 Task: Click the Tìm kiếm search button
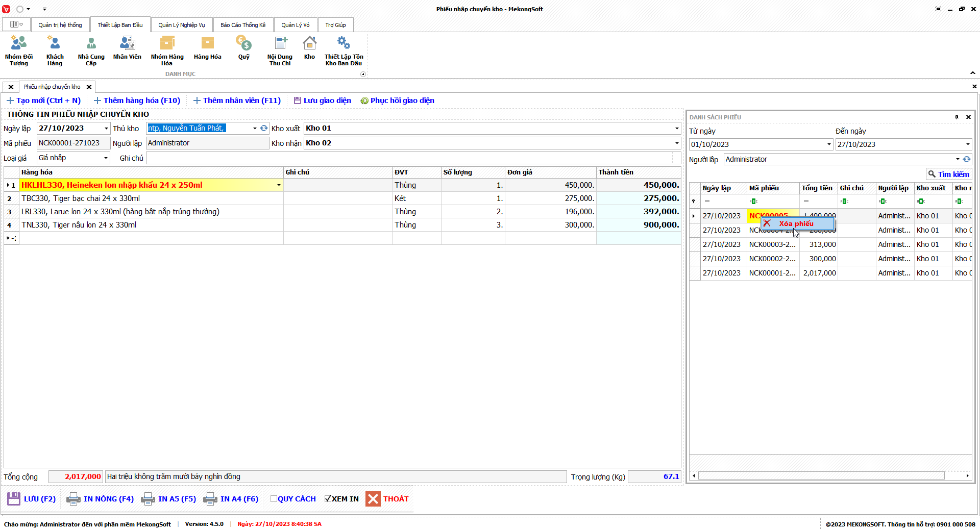pos(948,174)
